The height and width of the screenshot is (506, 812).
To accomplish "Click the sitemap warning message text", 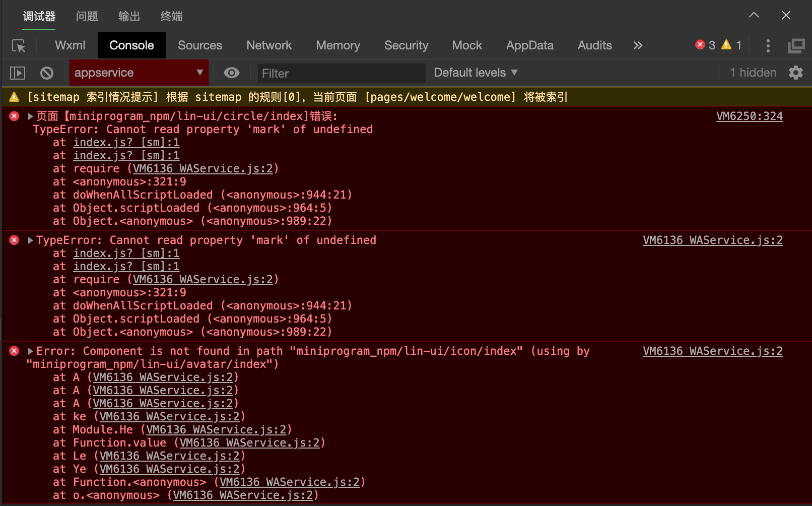I will (x=298, y=97).
